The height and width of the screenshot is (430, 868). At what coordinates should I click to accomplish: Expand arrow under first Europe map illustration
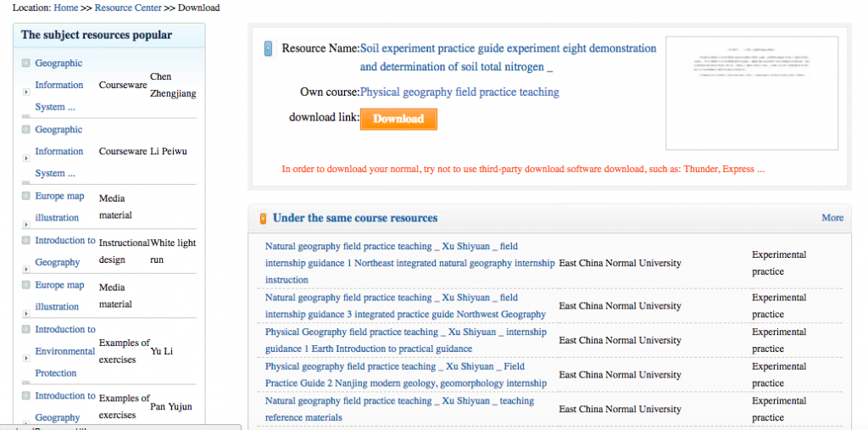26,225
